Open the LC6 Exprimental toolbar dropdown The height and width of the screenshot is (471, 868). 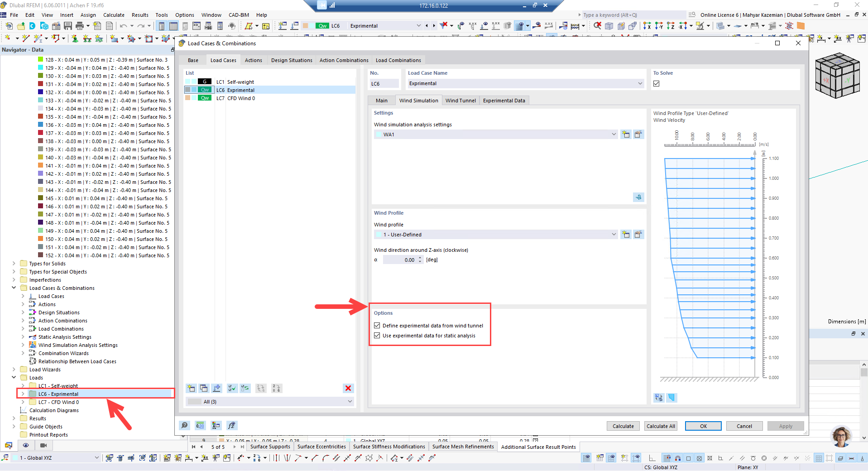click(x=385, y=26)
